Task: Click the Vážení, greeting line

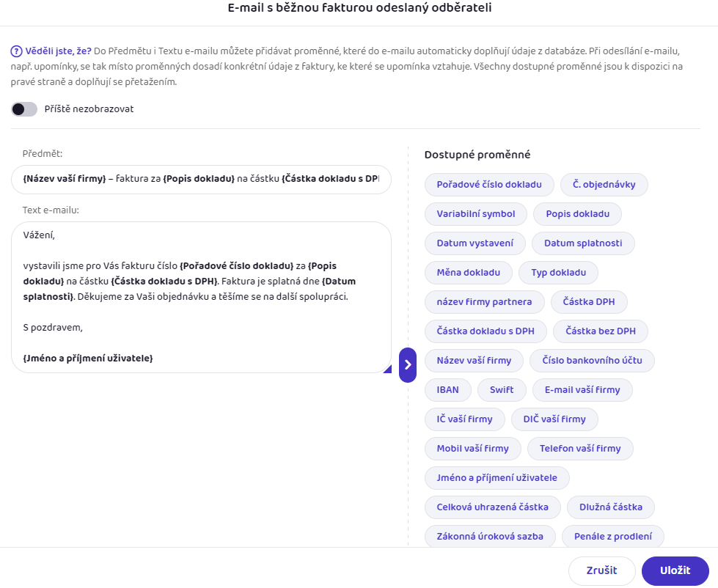Action: pyautogui.click(x=39, y=235)
